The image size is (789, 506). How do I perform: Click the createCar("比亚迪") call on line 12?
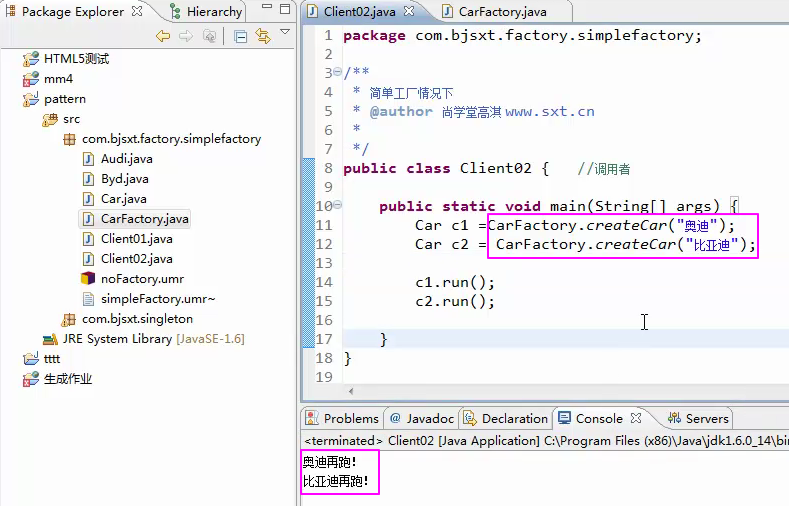[625, 244]
